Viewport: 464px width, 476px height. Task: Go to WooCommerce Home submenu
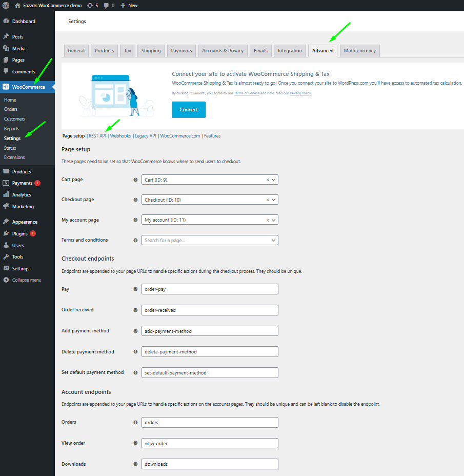10,100
